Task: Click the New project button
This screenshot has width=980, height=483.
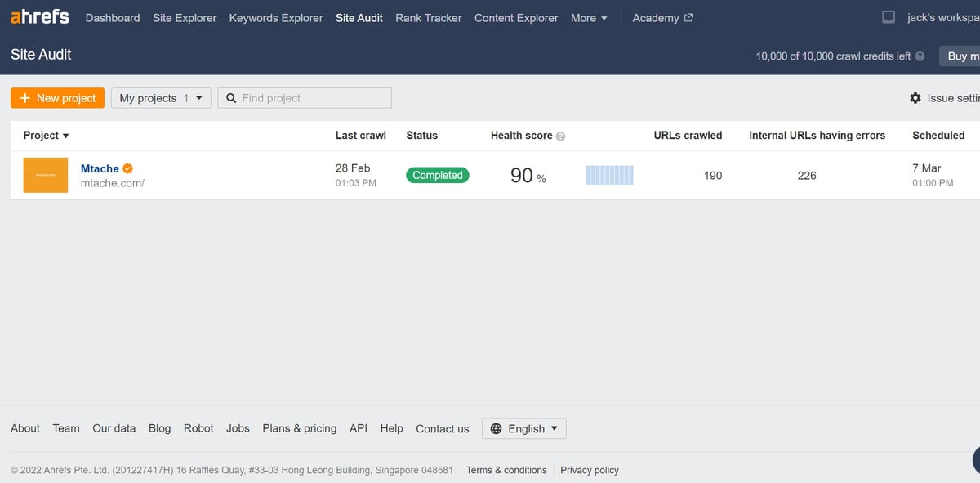Action: [58, 98]
